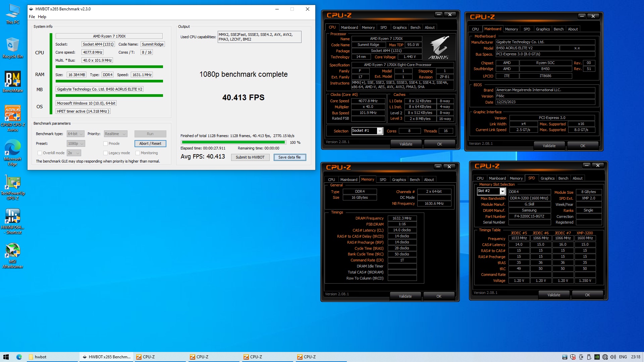Click Edge icon in the taskbar
The width and height of the screenshot is (644, 362).
[x=19, y=357]
